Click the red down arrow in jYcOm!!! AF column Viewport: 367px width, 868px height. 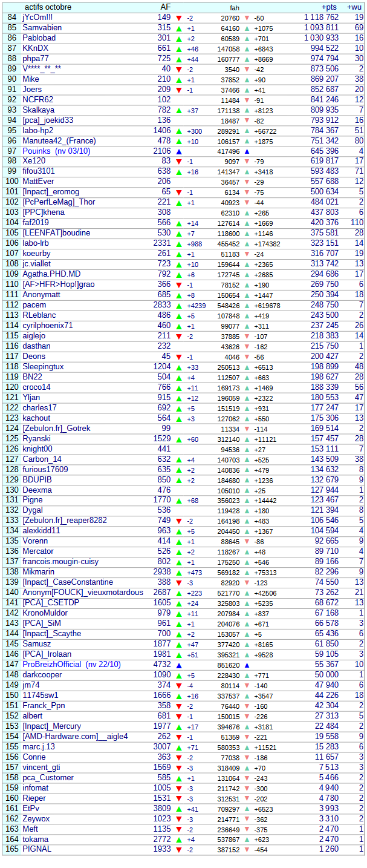click(178, 18)
